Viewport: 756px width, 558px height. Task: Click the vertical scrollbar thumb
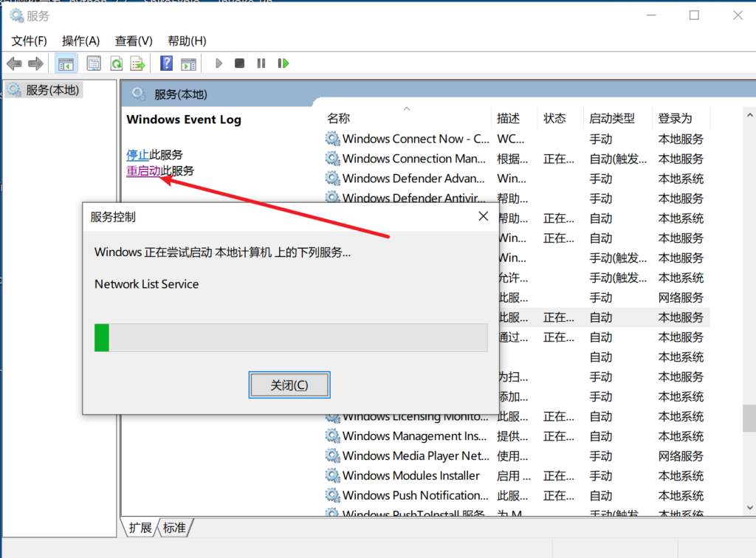(x=749, y=418)
